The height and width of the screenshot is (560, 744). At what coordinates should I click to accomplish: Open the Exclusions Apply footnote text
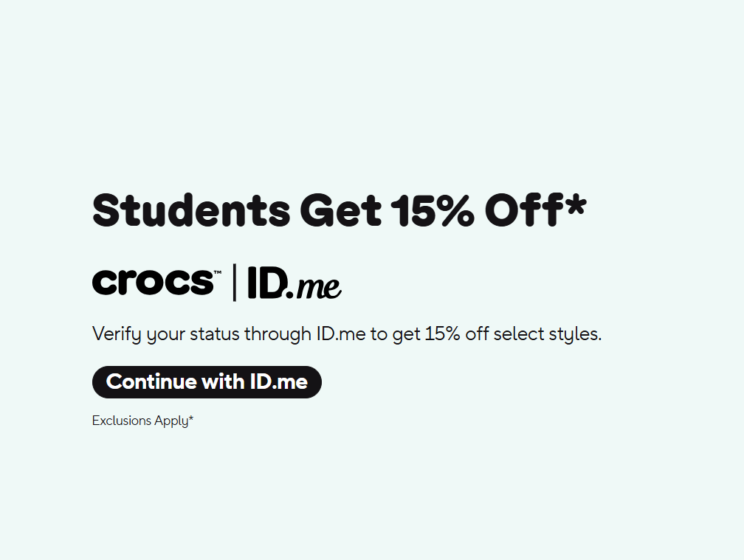click(143, 421)
